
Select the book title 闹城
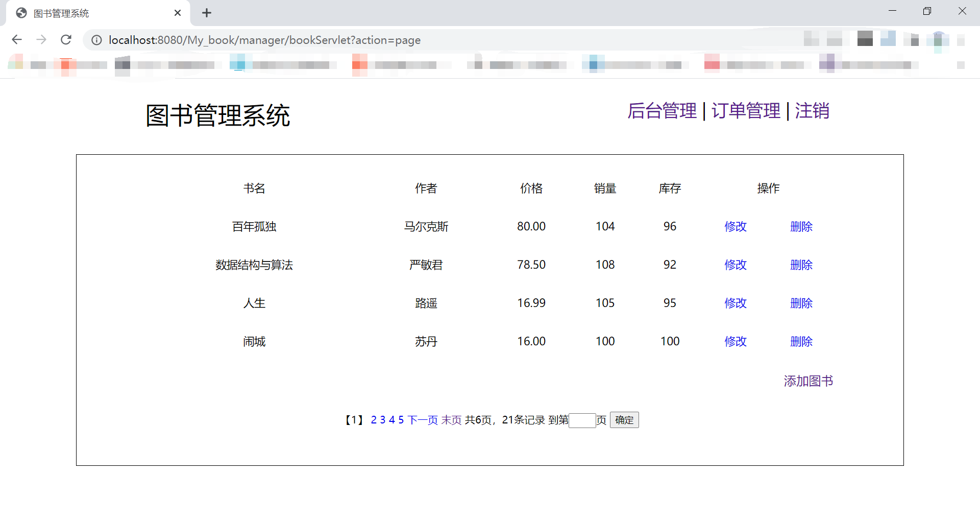pos(254,341)
